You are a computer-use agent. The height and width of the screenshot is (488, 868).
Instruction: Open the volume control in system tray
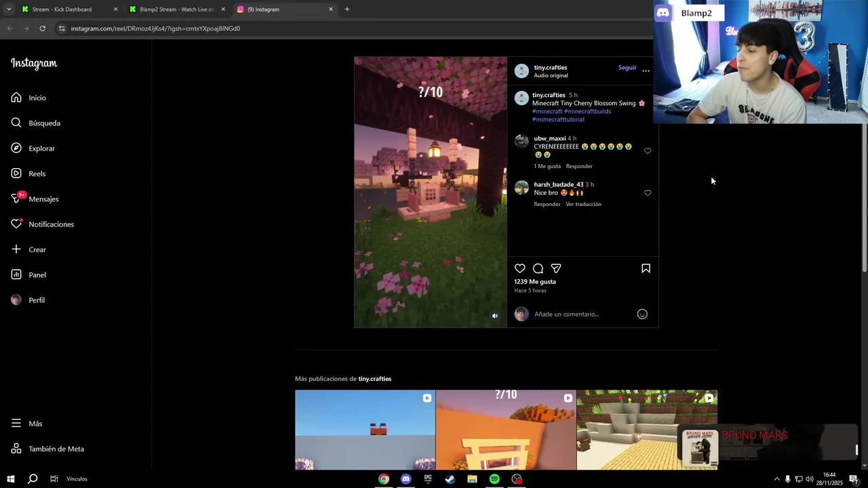(x=809, y=479)
